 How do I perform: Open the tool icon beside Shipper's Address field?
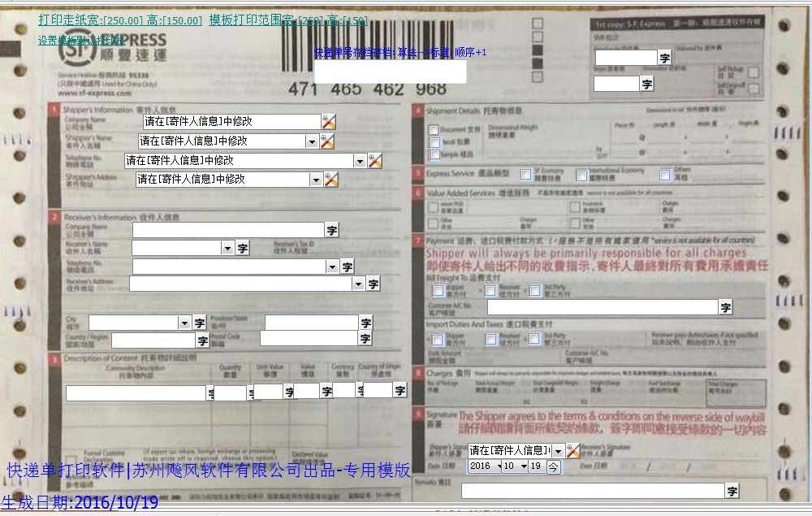331,180
